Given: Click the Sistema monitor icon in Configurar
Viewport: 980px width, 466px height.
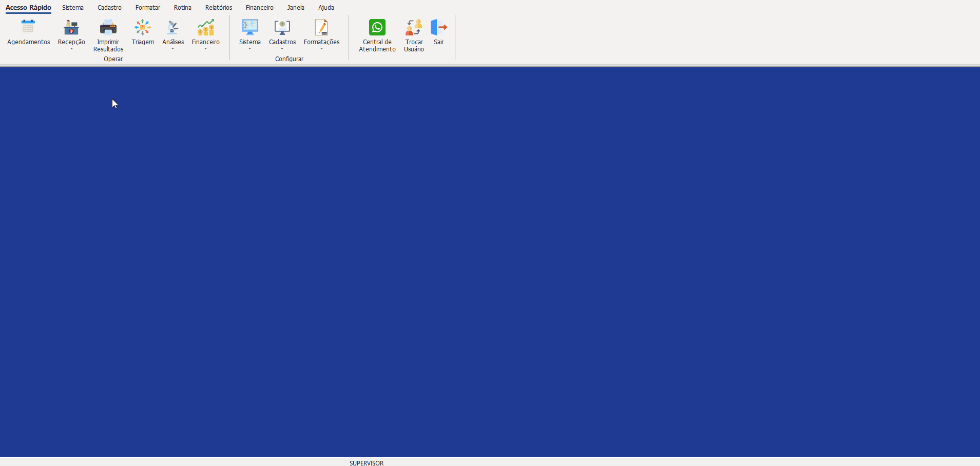Looking at the screenshot, I should coord(250,27).
